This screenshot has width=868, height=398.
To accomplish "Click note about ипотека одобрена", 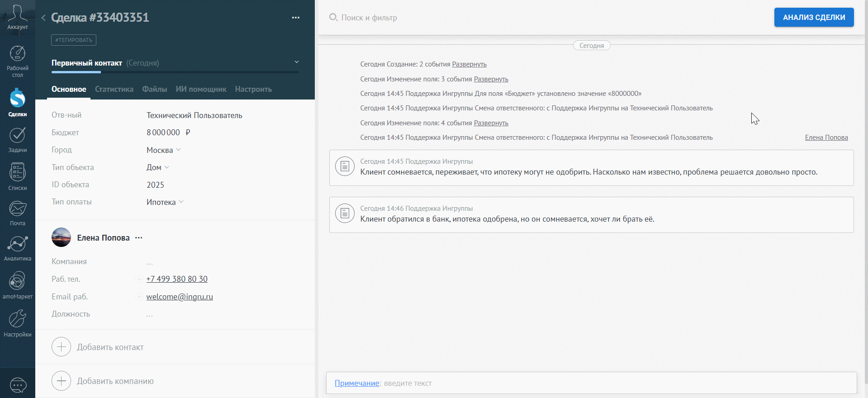I will (x=591, y=215).
